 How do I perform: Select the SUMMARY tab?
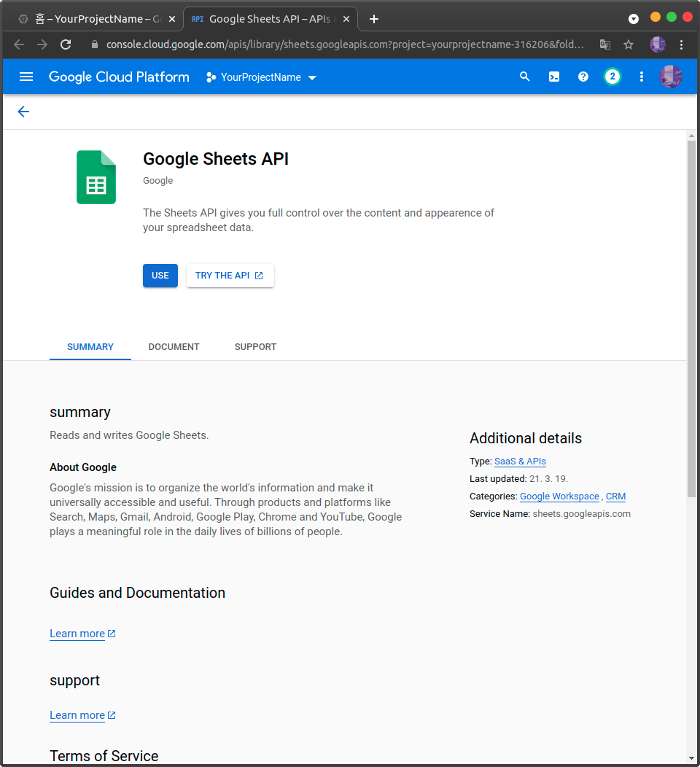pyautogui.click(x=90, y=347)
